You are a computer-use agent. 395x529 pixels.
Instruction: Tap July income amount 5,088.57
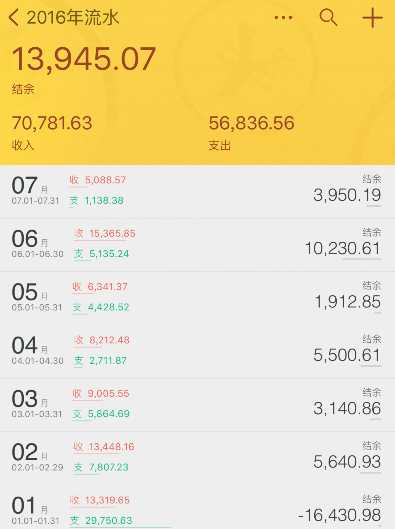coord(106,180)
